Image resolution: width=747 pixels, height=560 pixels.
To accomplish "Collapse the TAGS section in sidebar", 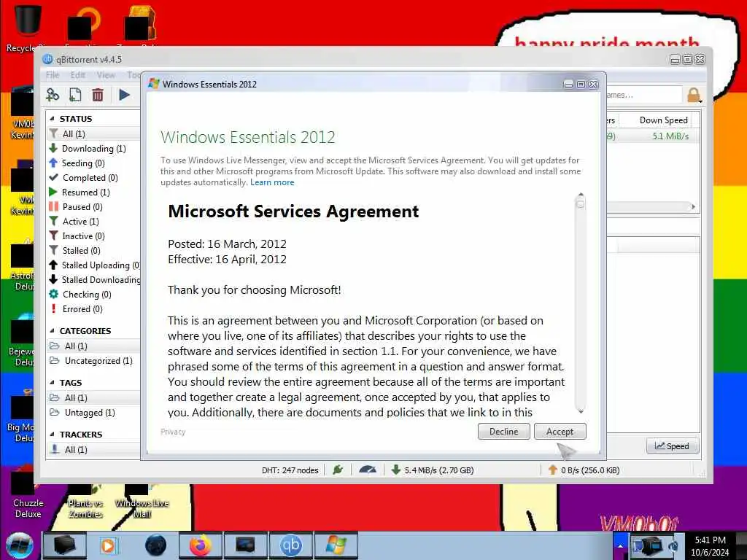I will (52, 382).
